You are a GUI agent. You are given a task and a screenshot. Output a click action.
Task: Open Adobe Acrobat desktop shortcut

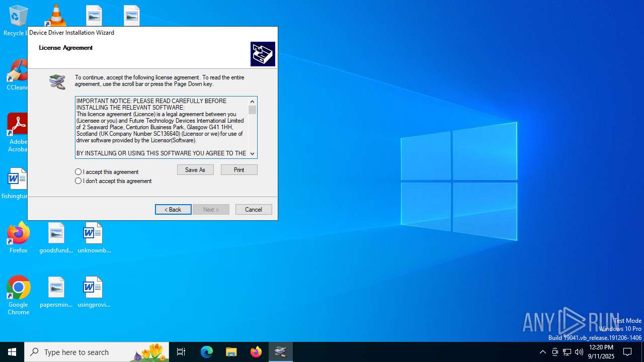point(18,133)
